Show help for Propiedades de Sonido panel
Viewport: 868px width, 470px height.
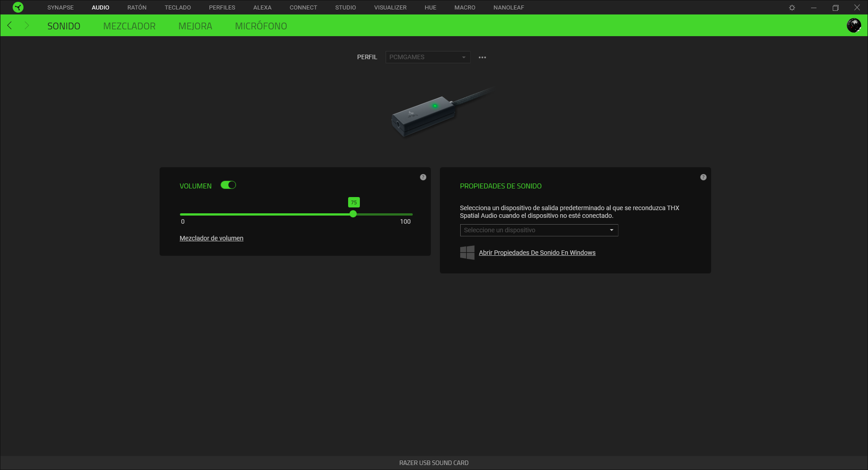coord(703,177)
